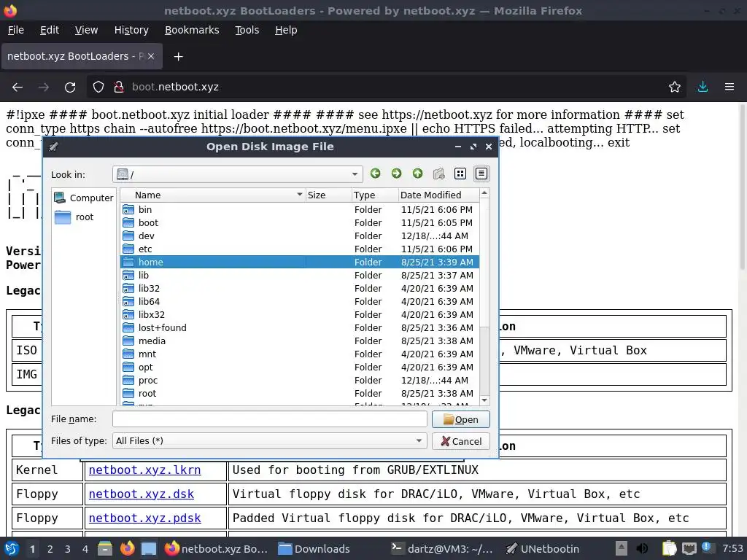Go forward in the file dialog history
747x560 pixels.
click(x=396, y=174)
